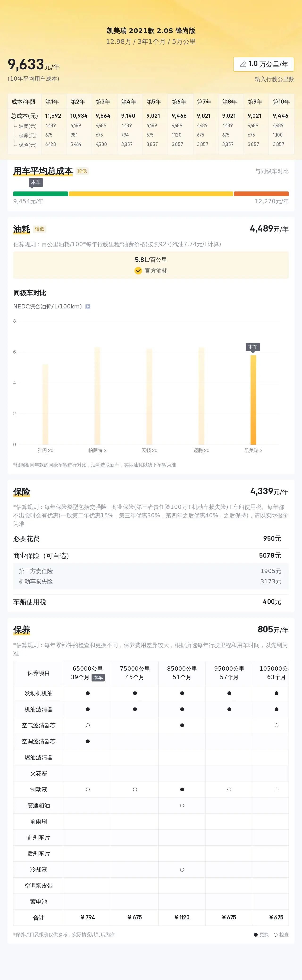The width and height of the screenshot is (302, 980).
Task: Select the 帕萨特 bar in the fuel chart
Action: [x=97, y=396]
